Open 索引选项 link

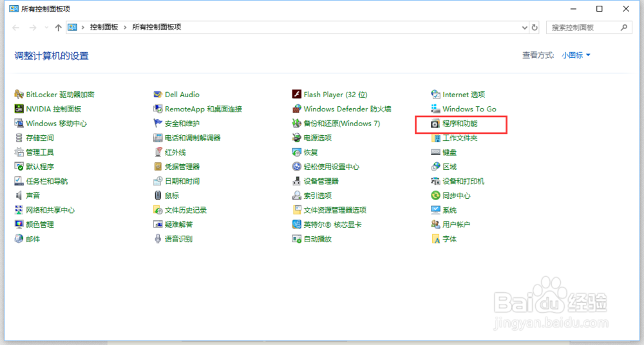317,196
